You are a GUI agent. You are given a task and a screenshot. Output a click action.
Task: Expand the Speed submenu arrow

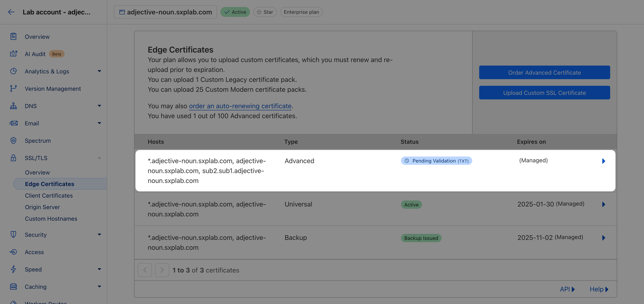(x=99, y=269)
